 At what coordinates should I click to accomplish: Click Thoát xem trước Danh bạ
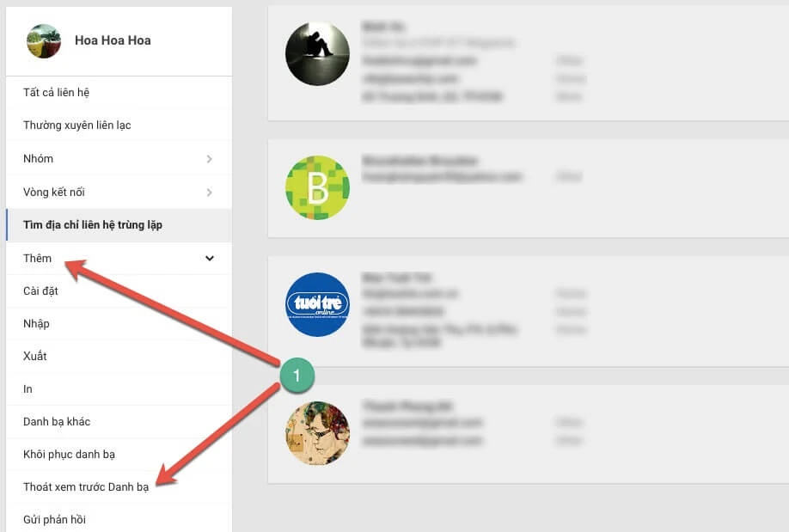[x=119, y=487]
